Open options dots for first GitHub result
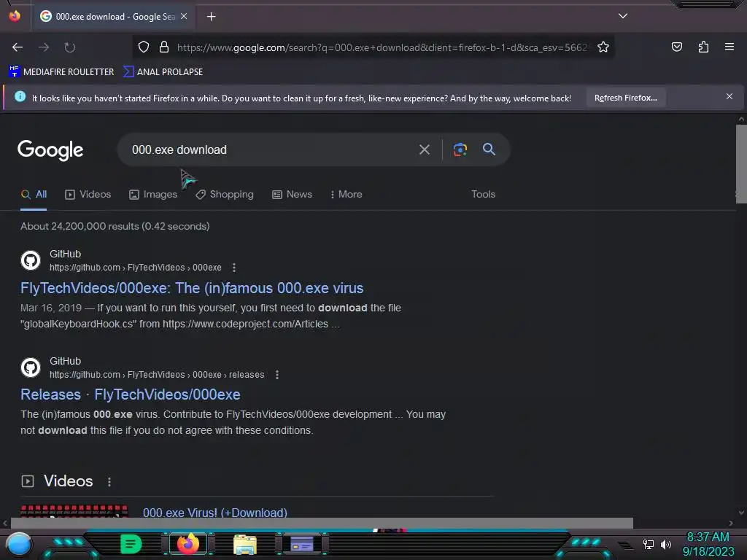This screenshot has height=560, width=747. 234,268
